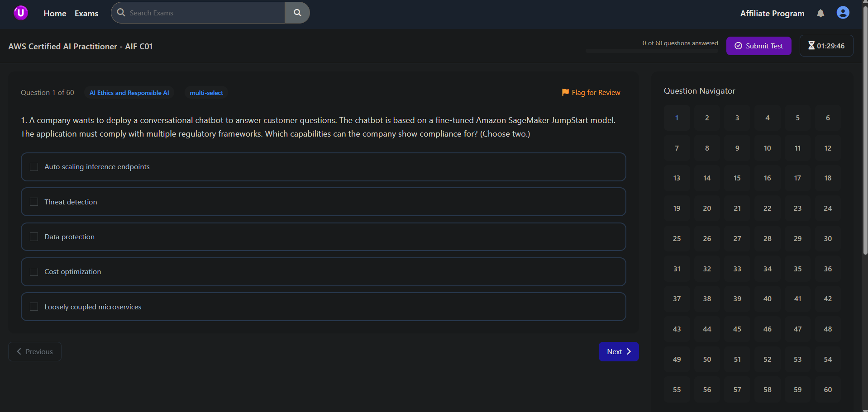Image resolution: width=868 pixels, height=412 pixels.
Task: Jump to question 7 in navigator
Action: click(x=677, y=148)
